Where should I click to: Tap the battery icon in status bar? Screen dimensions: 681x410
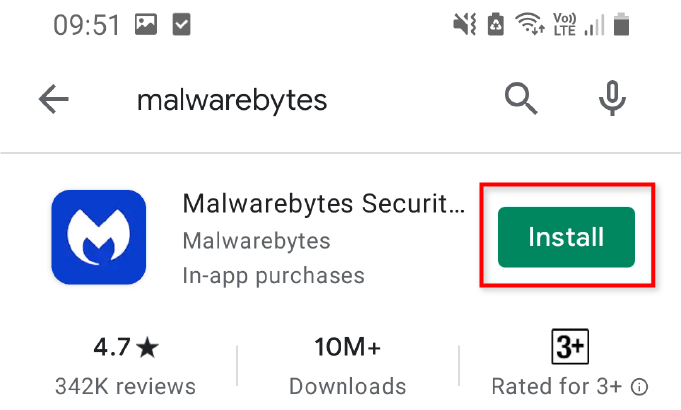pyautogui.click(x=621, y=24)
